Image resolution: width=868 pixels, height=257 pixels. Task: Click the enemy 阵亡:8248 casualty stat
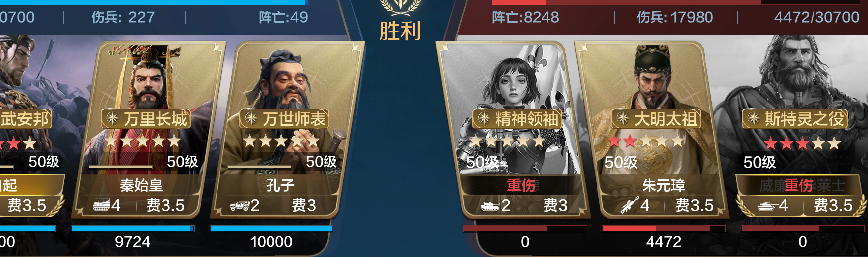click(525, 18)
